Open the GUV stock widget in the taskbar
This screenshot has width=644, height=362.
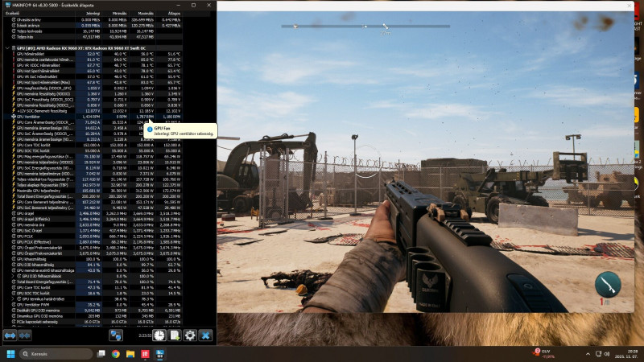[x=544, y=354]
